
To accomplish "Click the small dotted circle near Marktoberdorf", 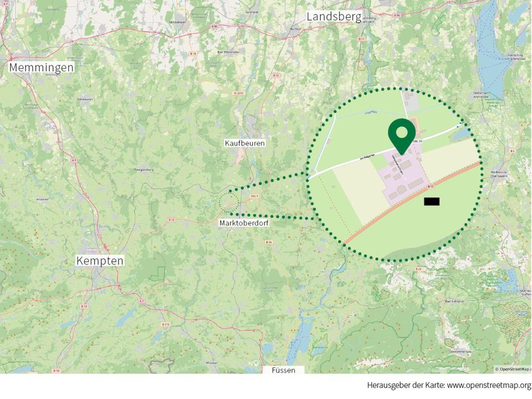I will pos(229,203).
